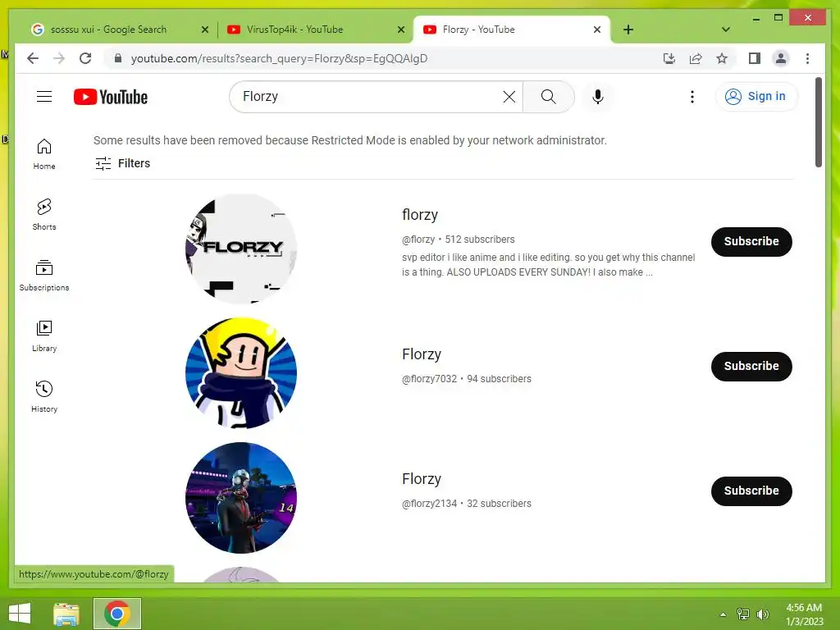Open Shorts in the sidebar
This screenshot has height=630, width=840.
click(44, 214)
